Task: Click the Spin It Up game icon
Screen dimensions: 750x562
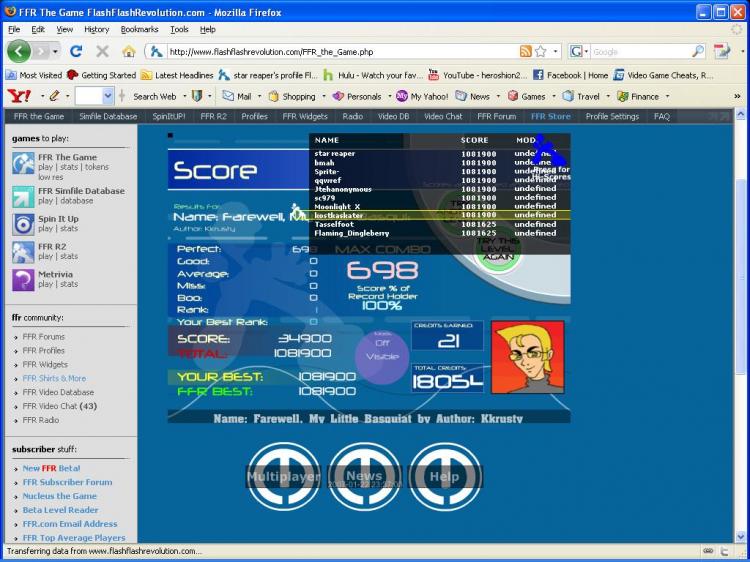Action: 23,224
